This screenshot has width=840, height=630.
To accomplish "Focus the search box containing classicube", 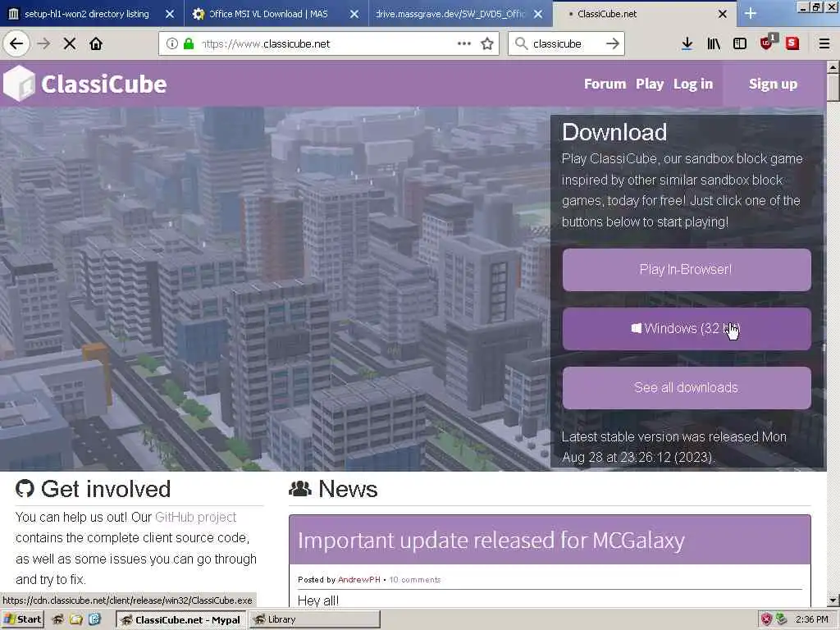I will point(565,44).
